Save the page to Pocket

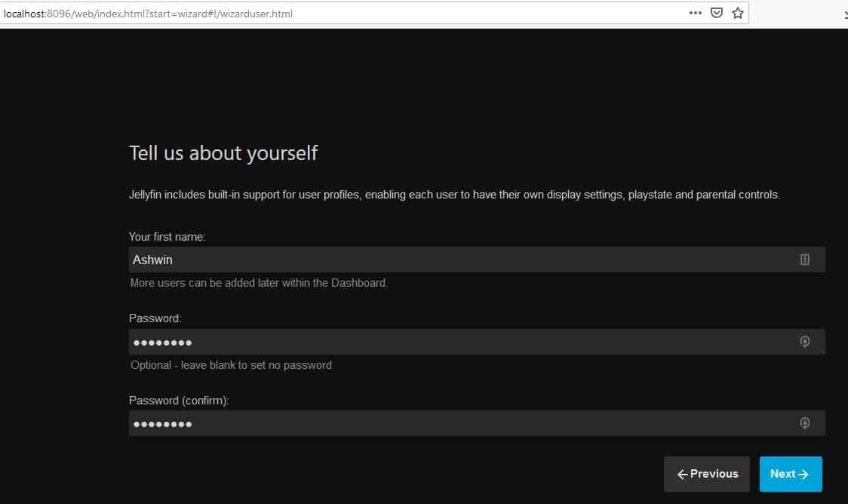pyautogui.click(x=715, y=13)
